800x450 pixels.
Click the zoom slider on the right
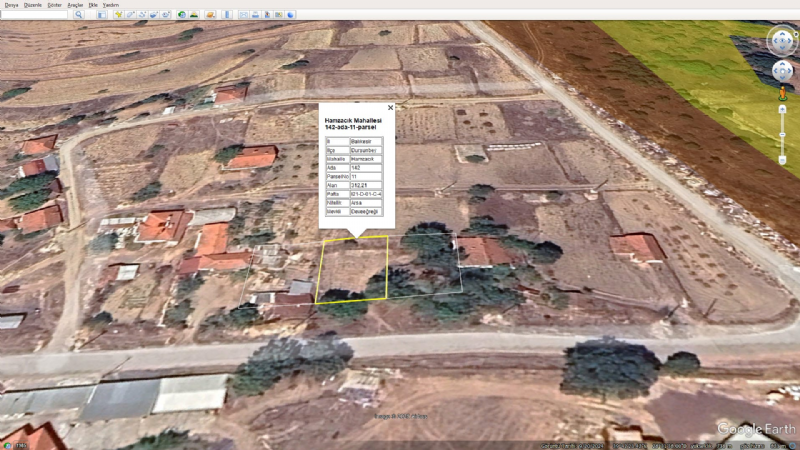[781, 130]
